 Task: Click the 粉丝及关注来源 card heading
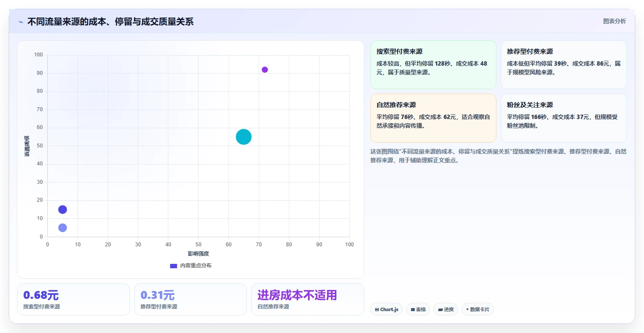530,105
